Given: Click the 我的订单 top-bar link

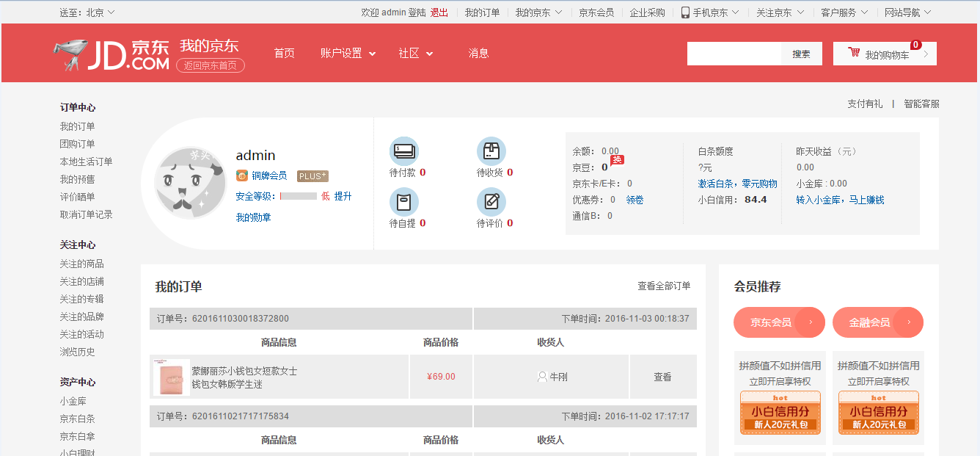Looking at the screenshot, I should pyautogui.click(x=482, y=12).
